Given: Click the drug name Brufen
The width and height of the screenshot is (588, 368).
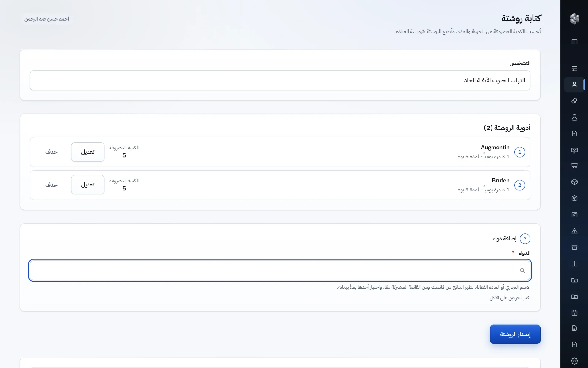Looking at the screenshot, I should pos(500,180).
